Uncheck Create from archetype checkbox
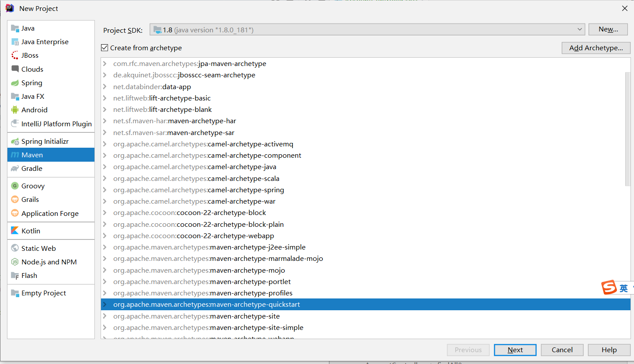This screenshot has width=634, height=364. [x=104, y=48]
